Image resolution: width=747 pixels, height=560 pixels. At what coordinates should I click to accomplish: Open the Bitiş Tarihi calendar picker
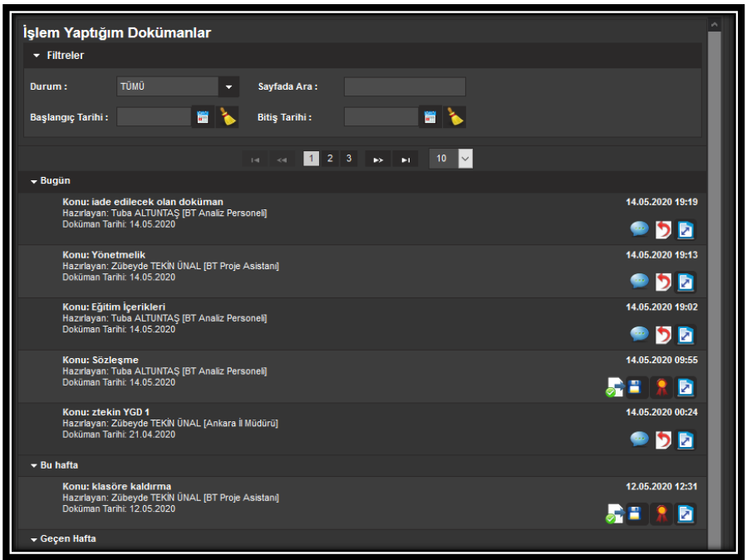tap(430, 117)
